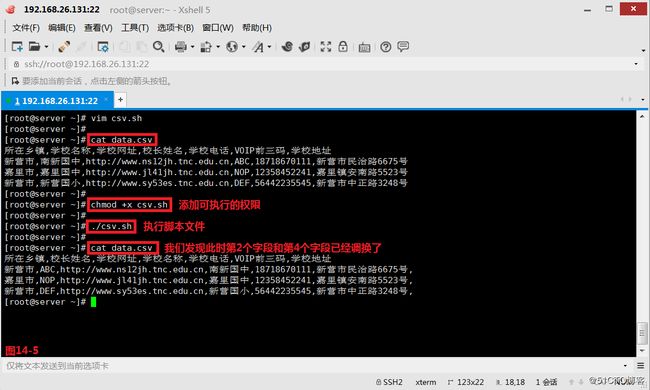Select the 192.168.26.131:22 session tab
This screenshot has width=650, height=390.
click(x=56, y=101)
